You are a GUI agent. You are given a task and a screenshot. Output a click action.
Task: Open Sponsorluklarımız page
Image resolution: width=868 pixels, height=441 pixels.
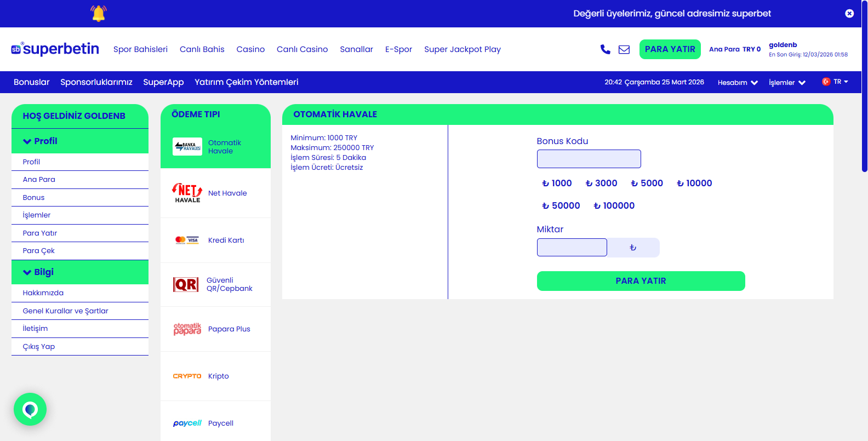coord(96,82)
